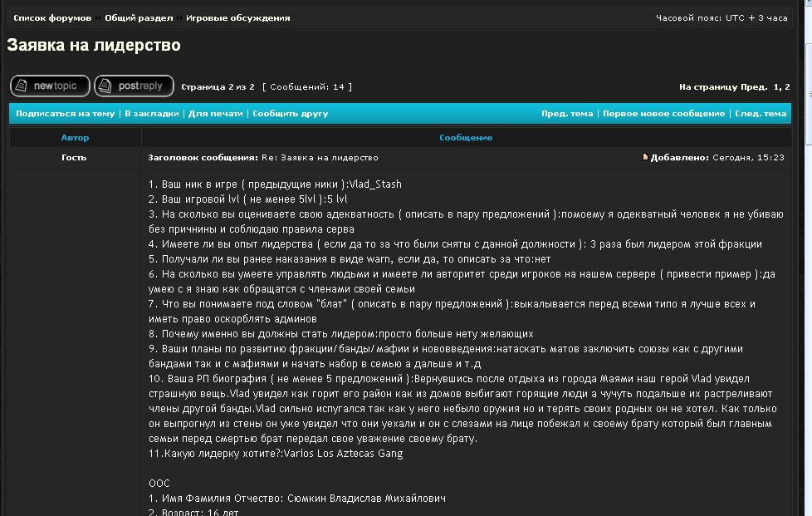Go to Пред. тема

click(x=567, y=114)
